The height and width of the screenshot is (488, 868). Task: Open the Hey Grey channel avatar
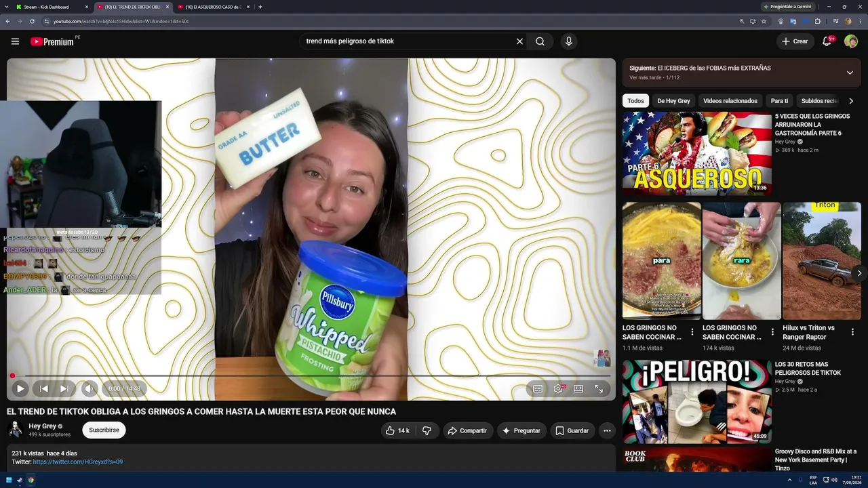(15, 430)
